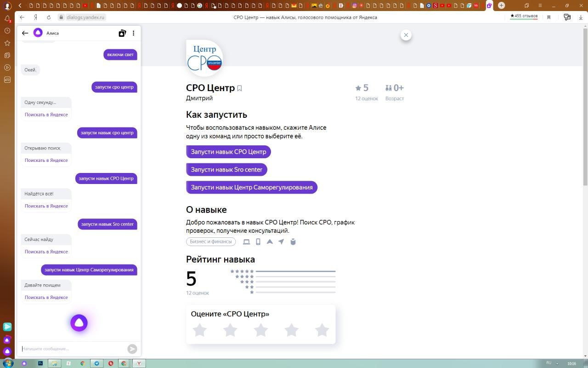
Task: Open Telegram from the taskbar
Action: 97,363
